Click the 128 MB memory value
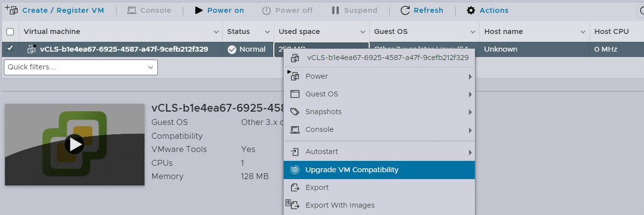This screenshot has height=215, width=644. click(x=255, y=176)
